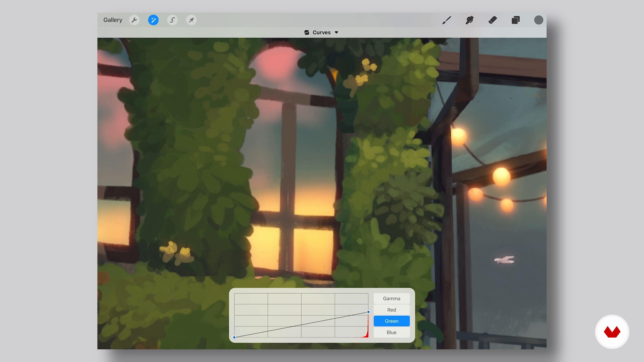Open the gray color picker circle
The width and height of the screenshot is (644, 362).
click(x=539, y=20)
